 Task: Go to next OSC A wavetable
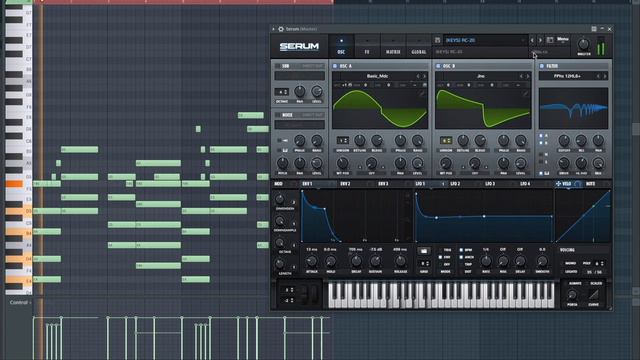(424, 76)
